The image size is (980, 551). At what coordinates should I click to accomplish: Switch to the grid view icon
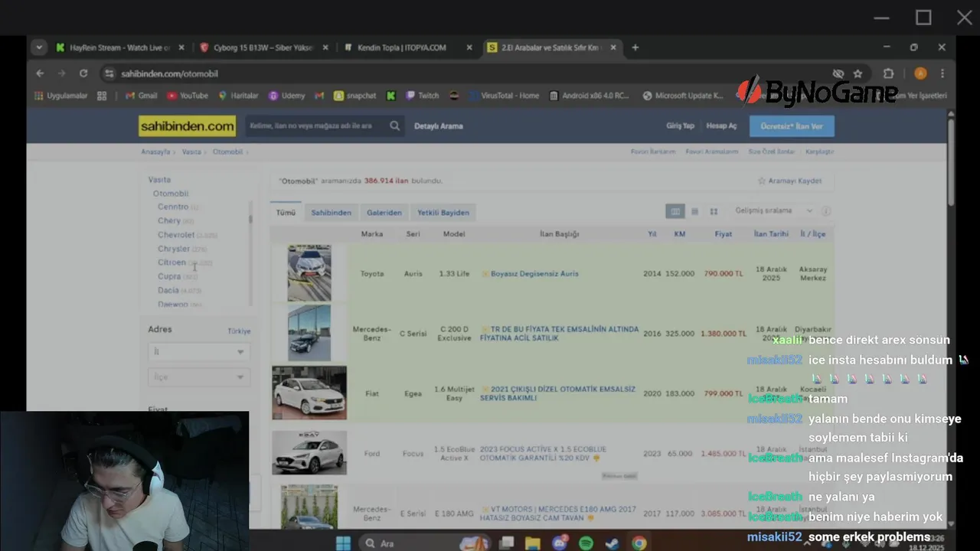point(714,211)
